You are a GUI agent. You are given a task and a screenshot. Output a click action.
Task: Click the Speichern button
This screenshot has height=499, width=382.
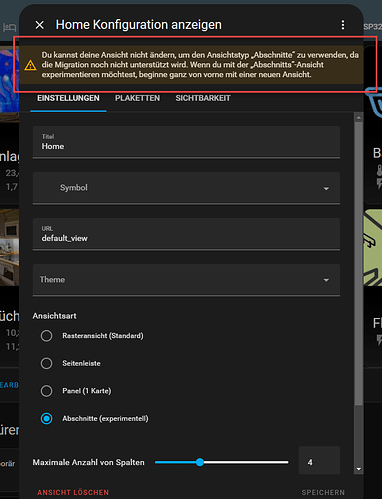[x=323, y=492]
